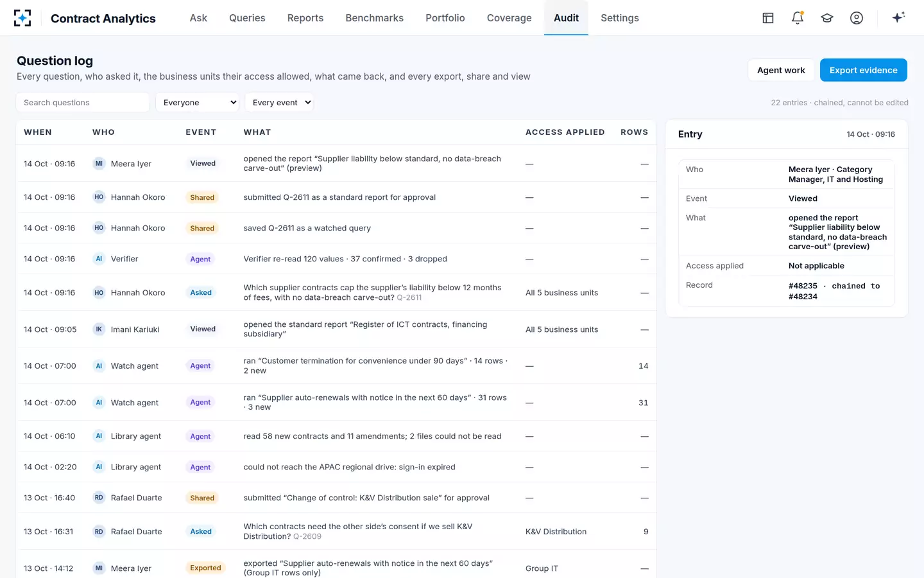This screenshot has height=578, width=924.
Task: Select "Change of control: K&V Distribution sale" entry
Action: (x=336, y=498)
